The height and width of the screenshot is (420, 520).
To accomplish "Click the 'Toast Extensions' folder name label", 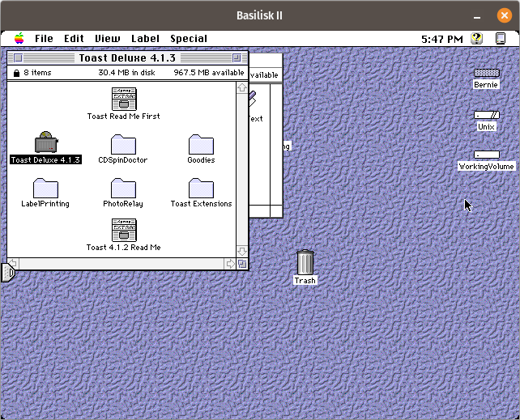I will pyautogui.click(x=202, y=204).
